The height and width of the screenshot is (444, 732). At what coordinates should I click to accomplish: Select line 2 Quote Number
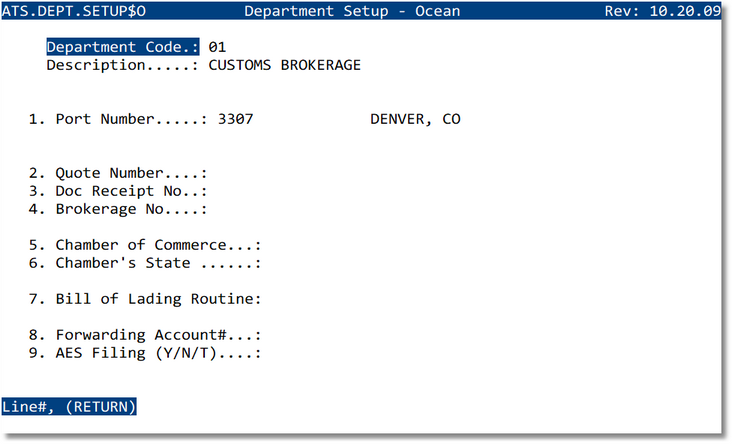pos(118,173)
